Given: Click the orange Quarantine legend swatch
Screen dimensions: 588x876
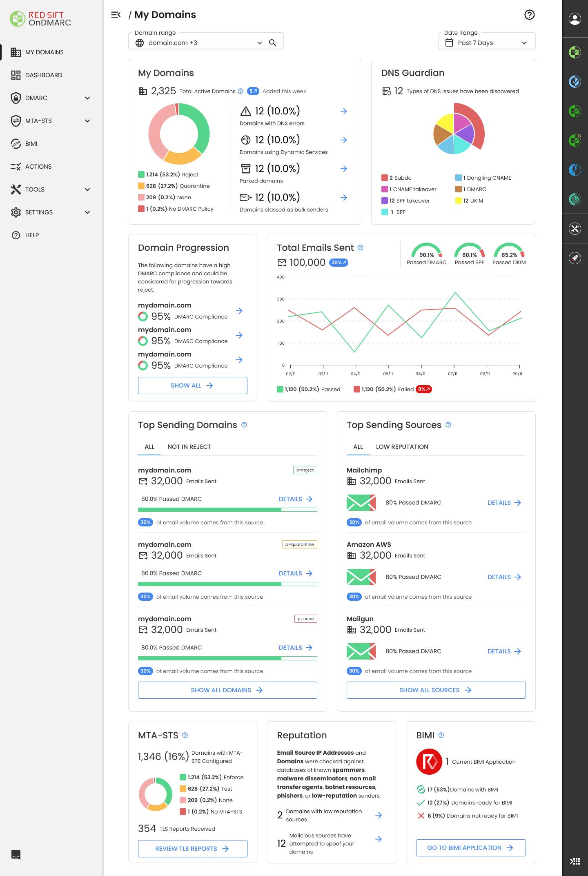Looking at the screenshot, I should pos(141,186).
